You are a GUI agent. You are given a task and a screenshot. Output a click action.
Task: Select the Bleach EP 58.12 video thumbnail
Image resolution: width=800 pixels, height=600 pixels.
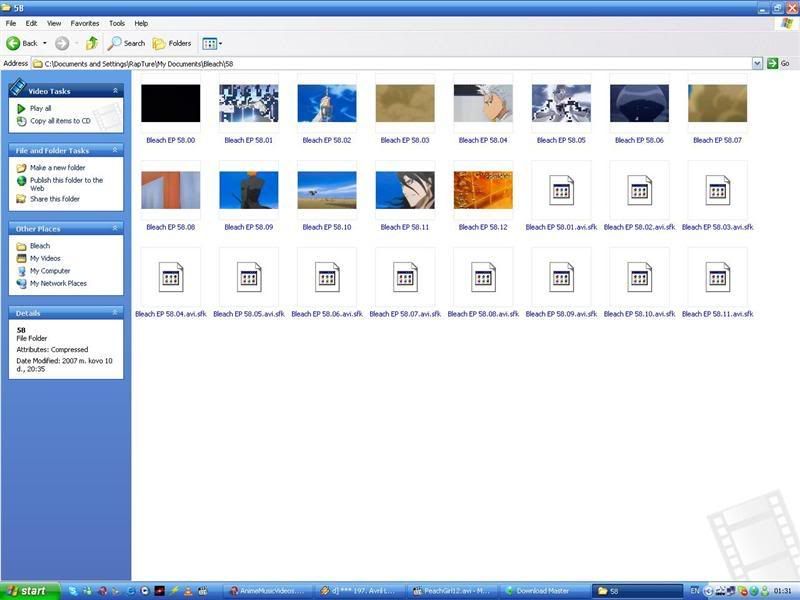[483, 190]
